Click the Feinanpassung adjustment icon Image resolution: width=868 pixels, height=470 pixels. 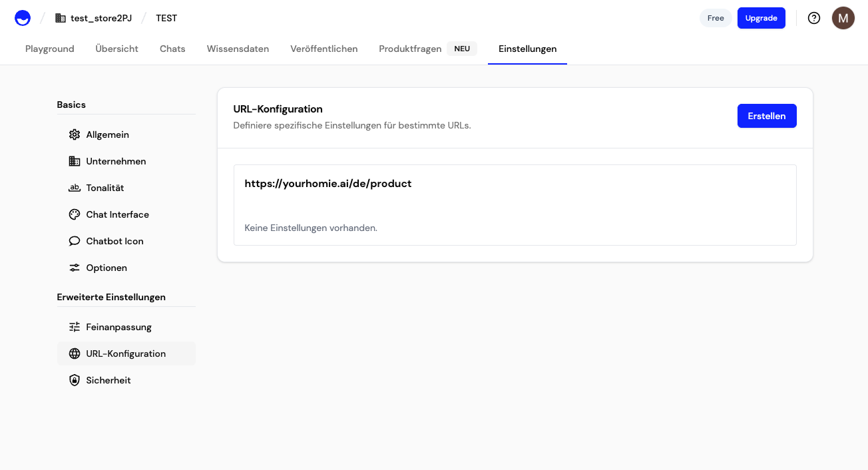[75, 327]
